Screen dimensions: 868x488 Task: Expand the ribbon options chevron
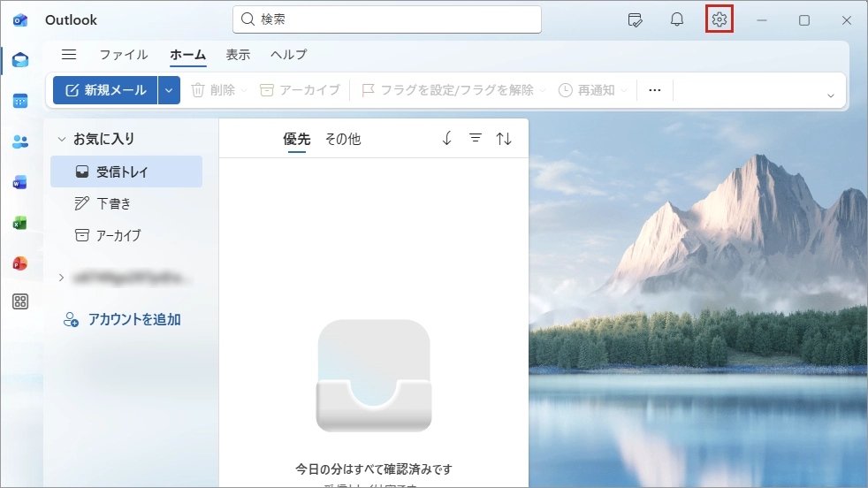(830, 95)
